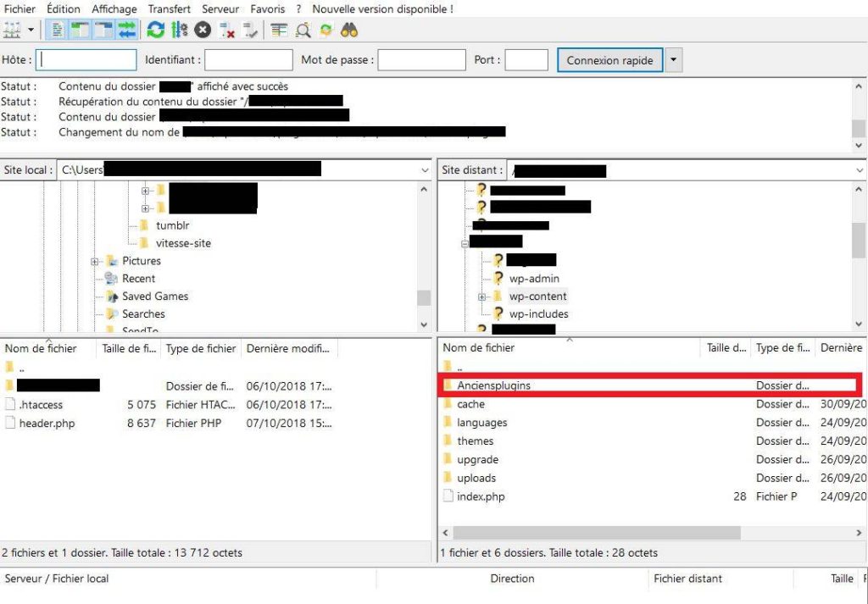Expand the Pictures folder in local tree
Viewport: 868px width, 604px height.
pyautogui.click(x=95, y=262)
